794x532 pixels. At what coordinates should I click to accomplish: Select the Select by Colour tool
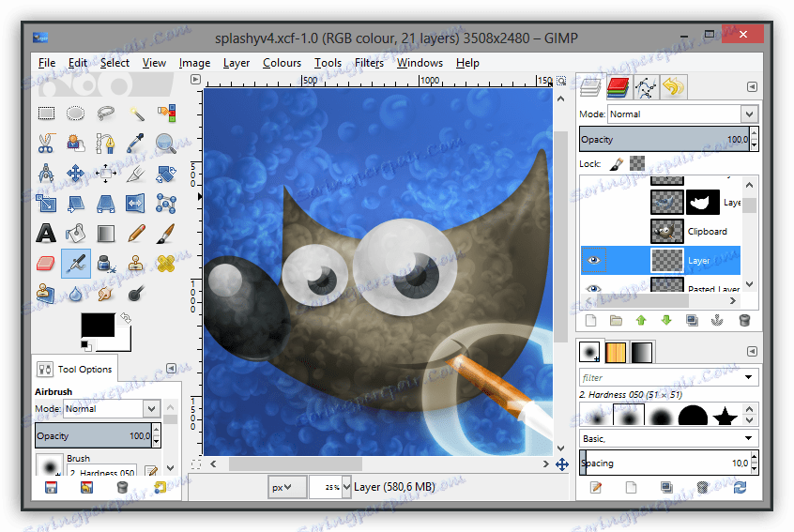coord(166,113)
